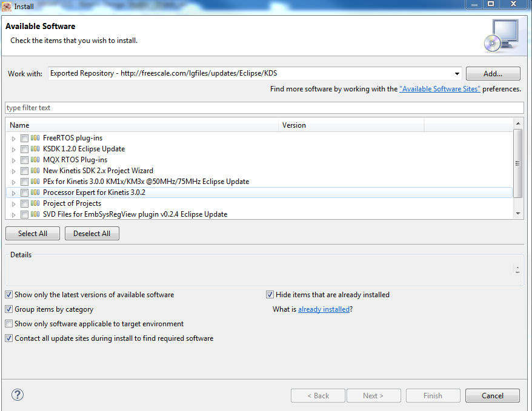Select the New Kinetis SDK 2.x Project Wizard text
The width and height of the screenshot is (532, 411).
pos(98,171)
